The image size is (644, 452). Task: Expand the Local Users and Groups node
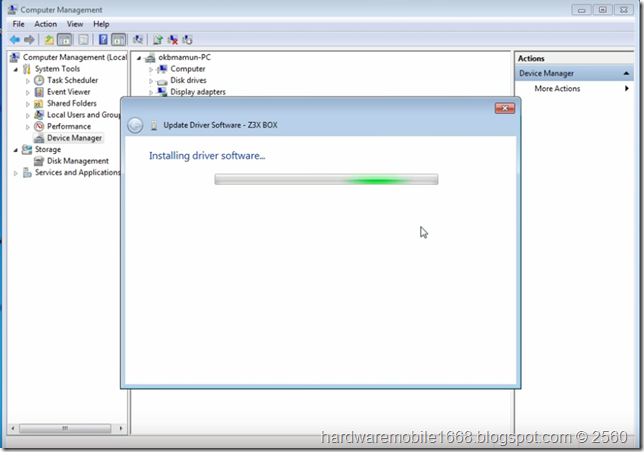coord(28,115)
